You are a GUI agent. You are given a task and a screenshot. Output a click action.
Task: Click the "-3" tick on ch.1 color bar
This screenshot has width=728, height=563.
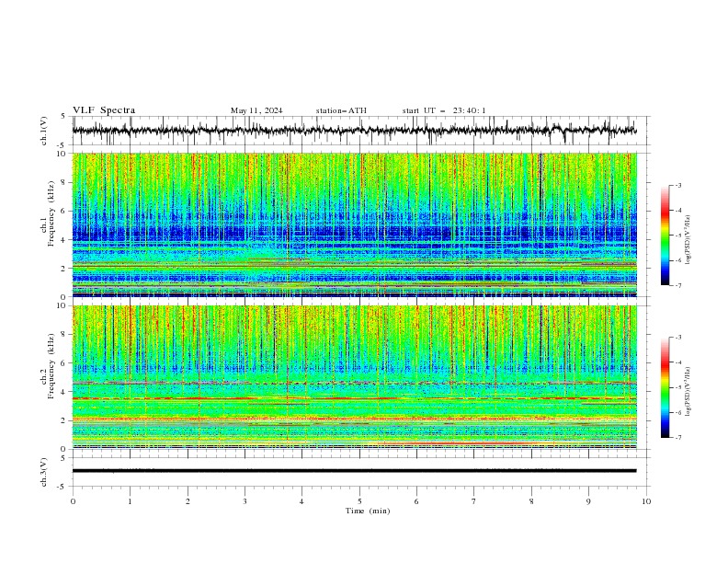tap(677, 185)
